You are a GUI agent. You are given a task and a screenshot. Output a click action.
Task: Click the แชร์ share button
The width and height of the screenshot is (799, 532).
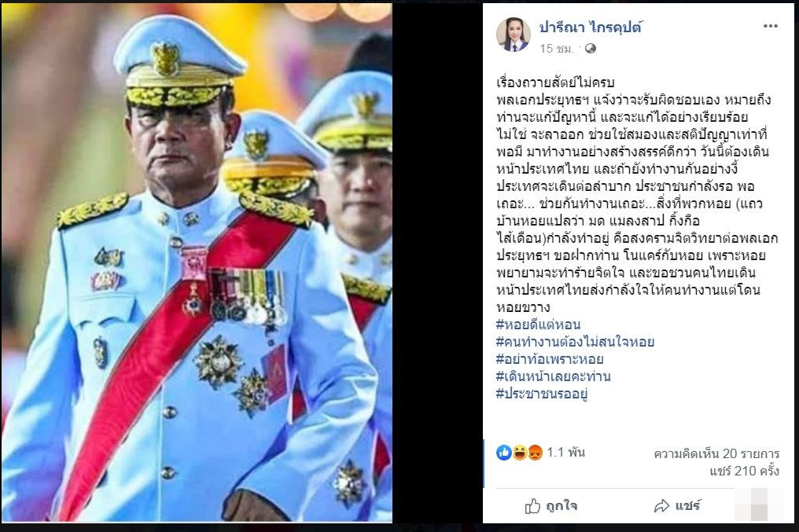[677, 505]
